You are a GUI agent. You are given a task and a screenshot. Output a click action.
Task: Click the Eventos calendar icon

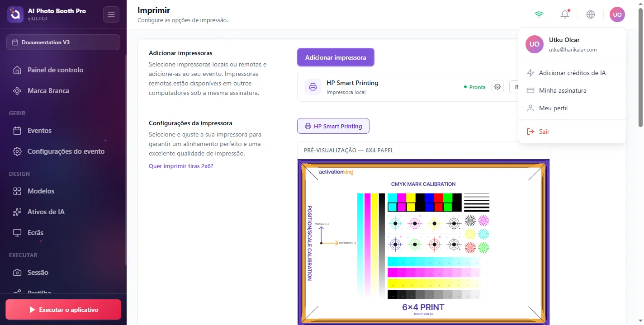[17, 131]
